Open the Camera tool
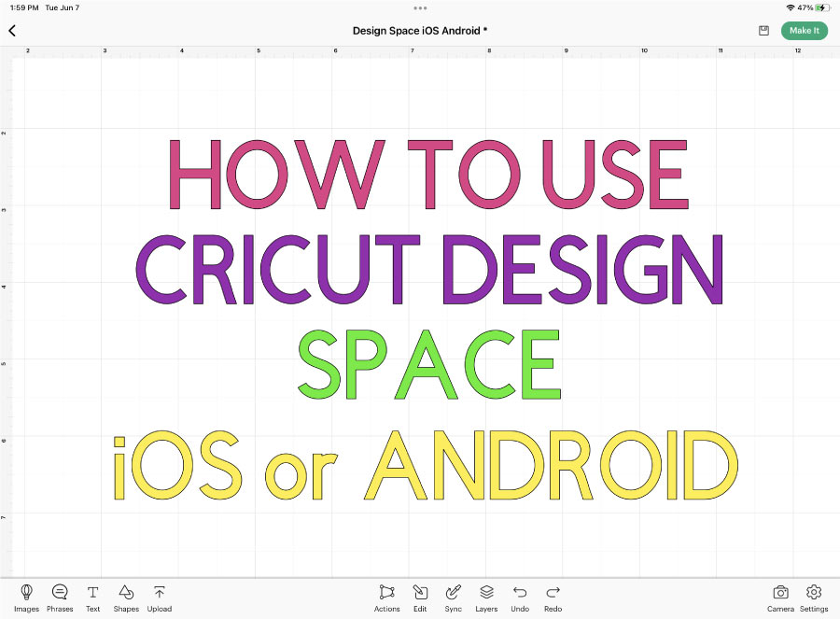Screen dimensions: 840x619 pyautogui.click(x=780, y=598)
